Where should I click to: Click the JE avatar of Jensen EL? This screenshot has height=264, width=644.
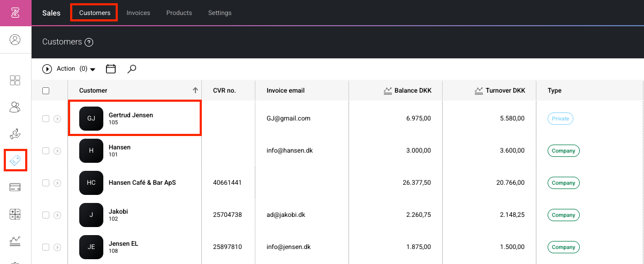click(91, 247)
